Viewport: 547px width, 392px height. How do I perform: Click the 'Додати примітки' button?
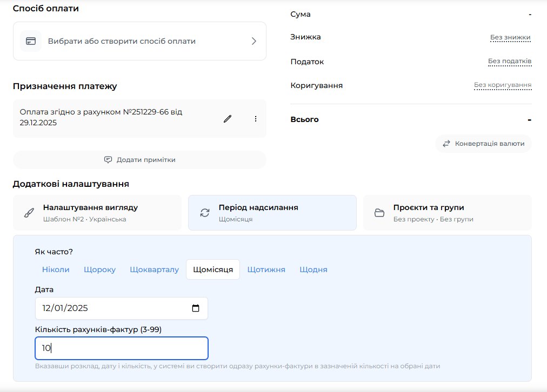(x=139, y=160)
